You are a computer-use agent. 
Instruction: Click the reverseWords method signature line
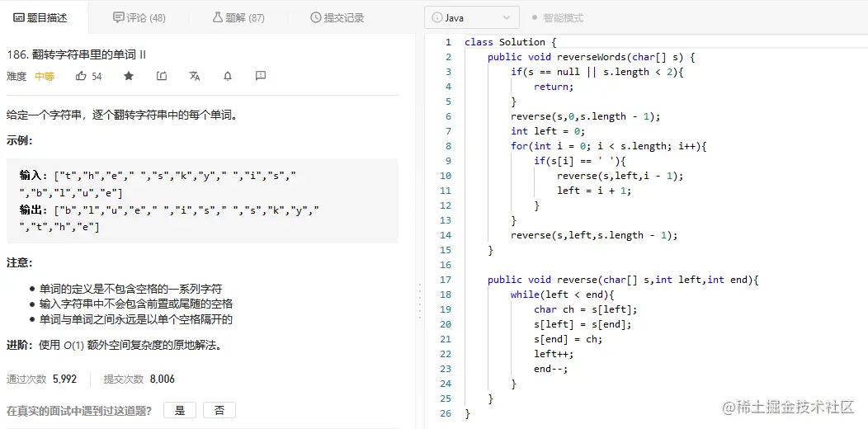point(591,57)
